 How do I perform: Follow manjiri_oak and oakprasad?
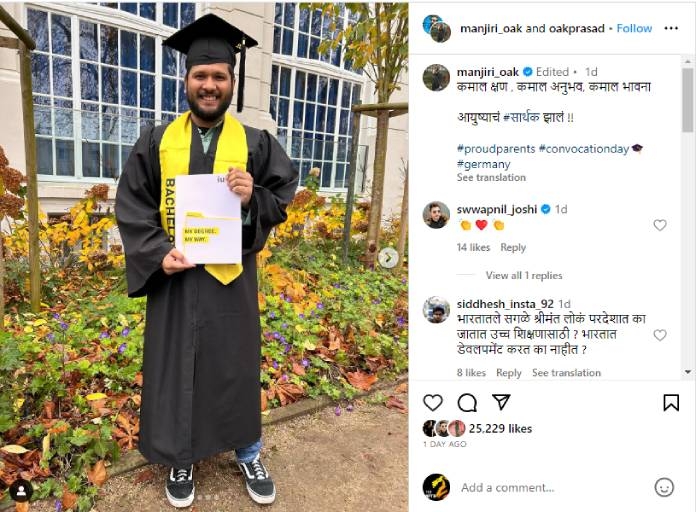tap(634, 28)
